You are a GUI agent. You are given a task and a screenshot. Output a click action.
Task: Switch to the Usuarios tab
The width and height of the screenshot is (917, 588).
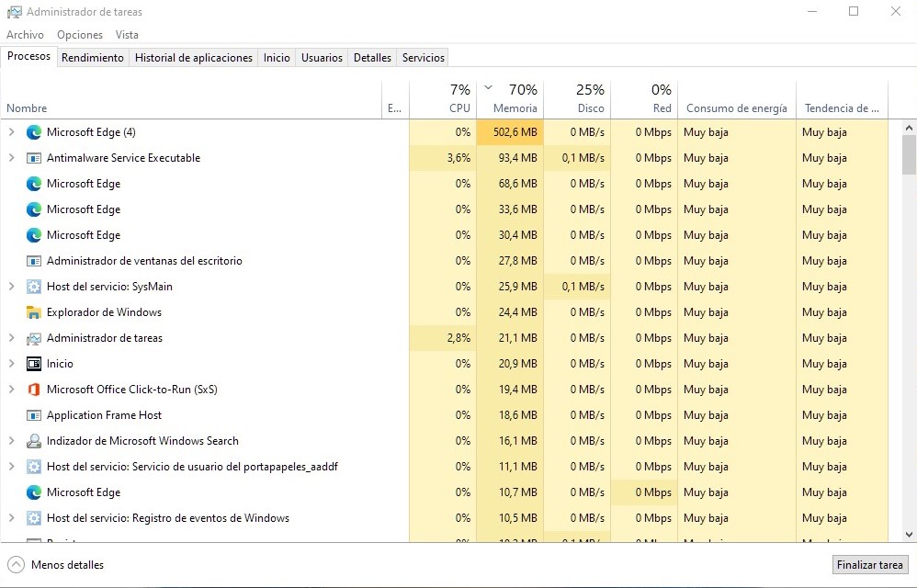click(322, 57)
